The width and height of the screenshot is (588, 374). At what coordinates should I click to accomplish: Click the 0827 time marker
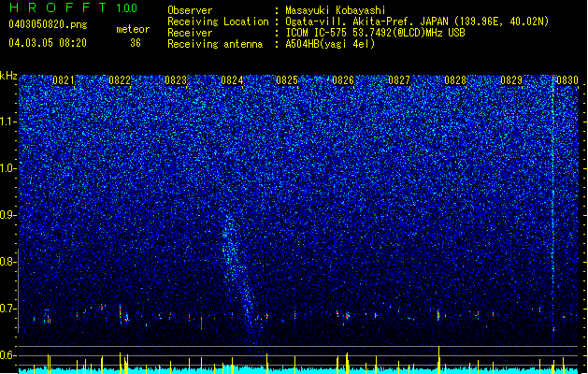click(x=399, y=80)
